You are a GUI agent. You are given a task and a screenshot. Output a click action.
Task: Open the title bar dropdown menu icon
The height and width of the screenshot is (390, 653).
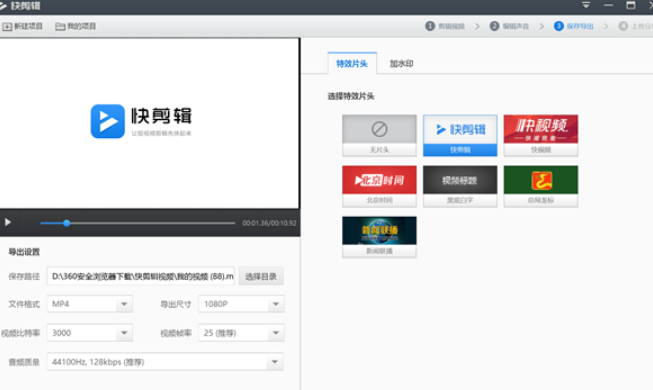tap(586, 5)
